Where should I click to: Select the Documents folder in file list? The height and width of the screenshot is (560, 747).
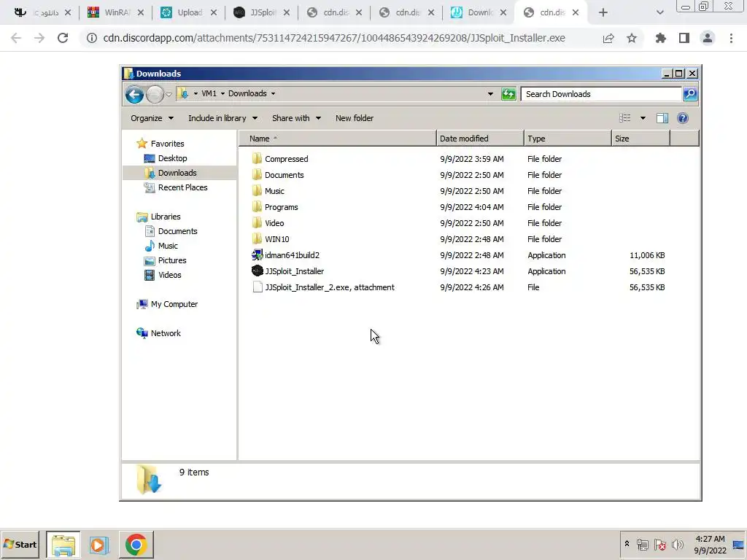(x=284, y=175)
